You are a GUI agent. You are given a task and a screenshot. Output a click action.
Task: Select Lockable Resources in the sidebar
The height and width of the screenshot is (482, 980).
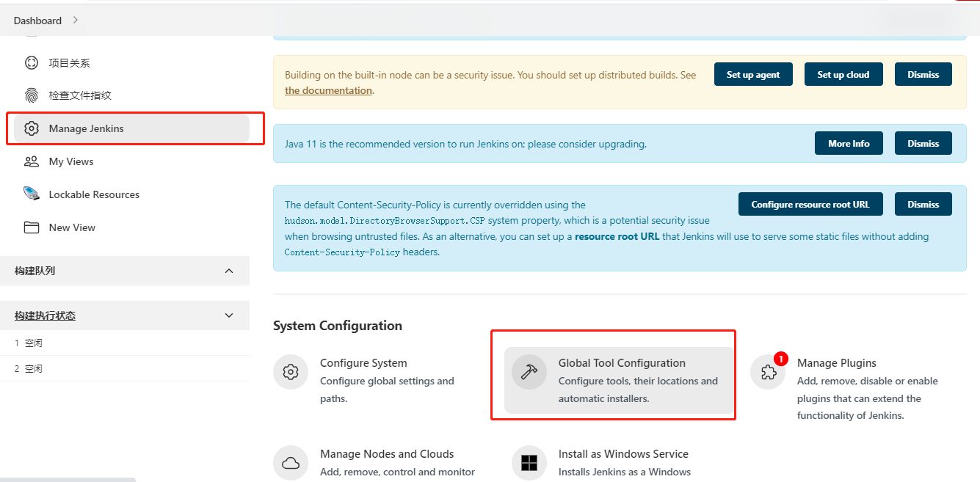94,194
